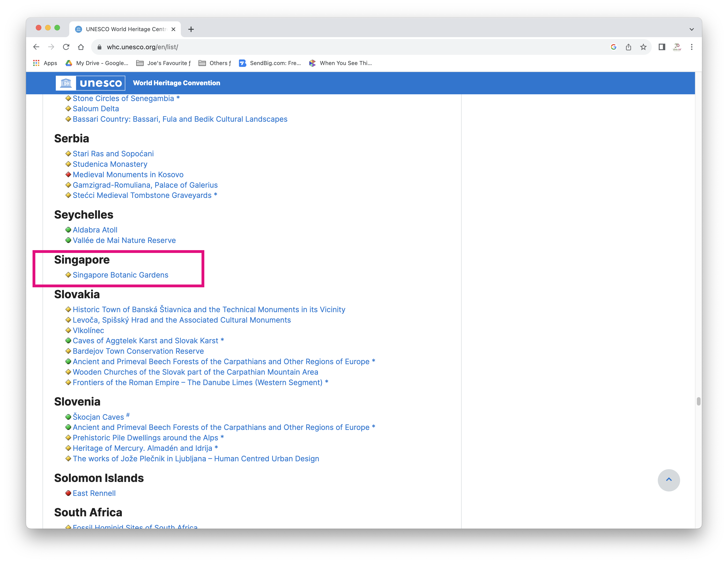728x563 pixels.
Task: Open Studenica Monastery link
Action: 110,164
